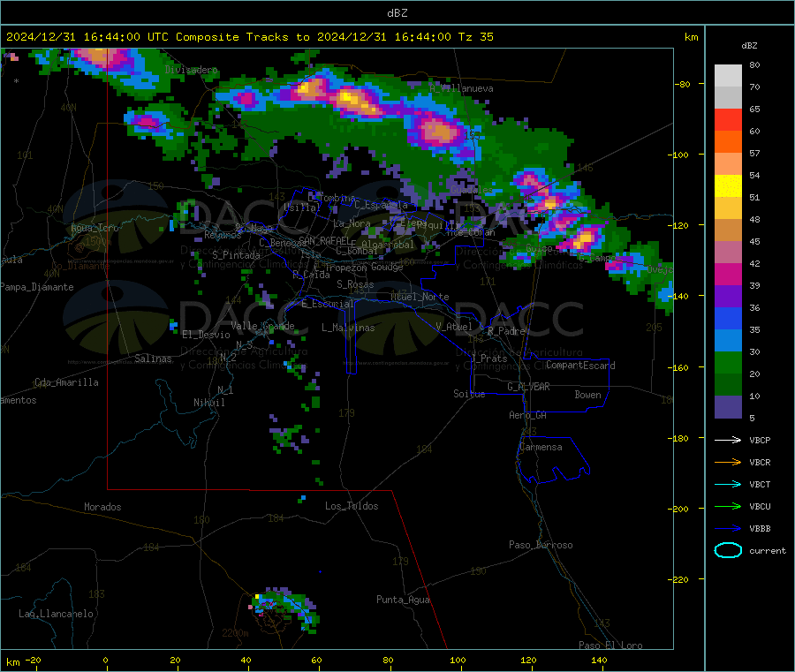Click the A_Villanueva map label

(461, 88)
